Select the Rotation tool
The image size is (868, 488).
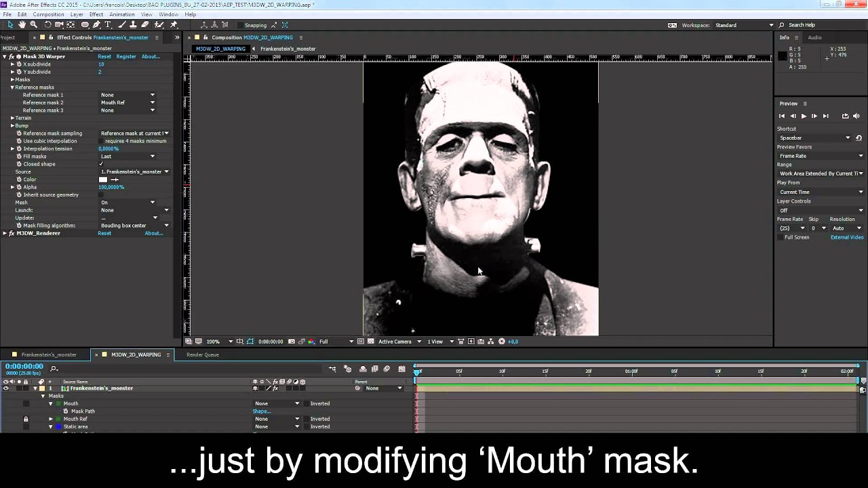click(47, 25)
